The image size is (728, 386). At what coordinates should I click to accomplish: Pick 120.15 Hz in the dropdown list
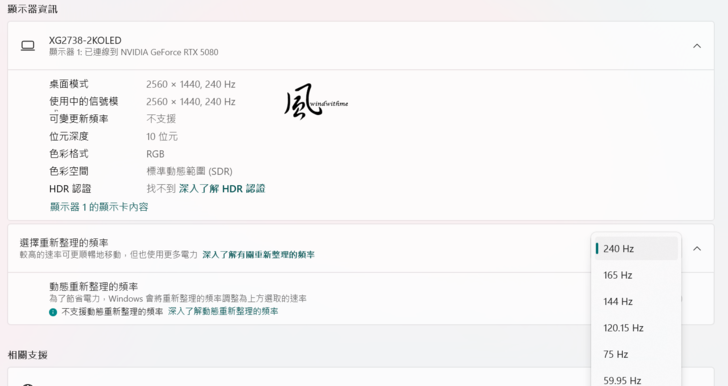point(636,328)
